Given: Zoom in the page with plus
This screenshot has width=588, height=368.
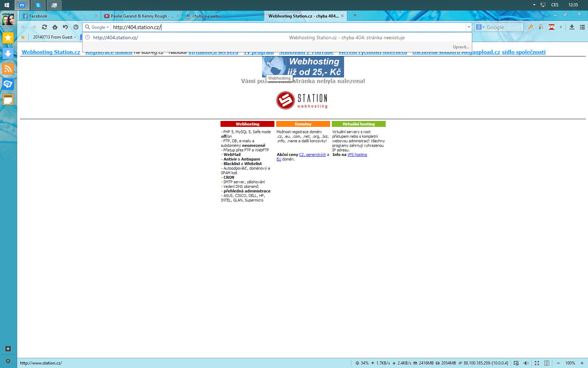Looking at the screenshot, I should (582, 363).
